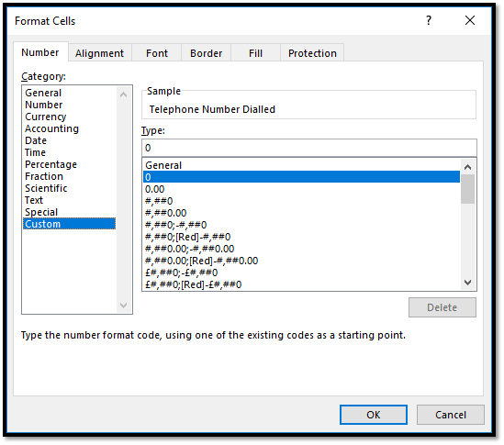504x445 pixels.
Task: Switch to the Alignment tab
Action: pos(100,53)
